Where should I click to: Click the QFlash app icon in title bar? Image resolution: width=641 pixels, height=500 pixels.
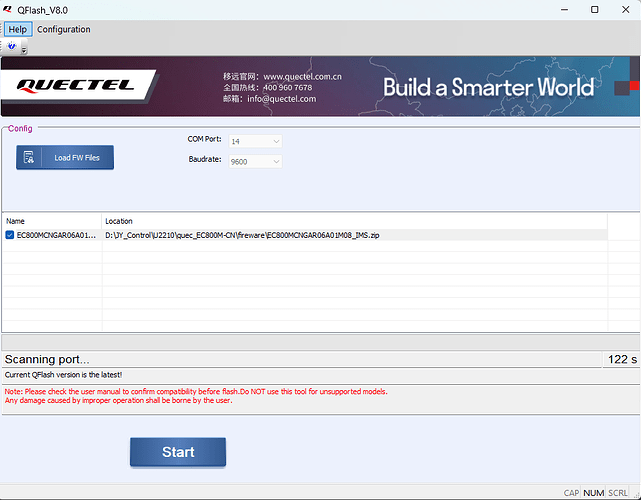(7, 9)
